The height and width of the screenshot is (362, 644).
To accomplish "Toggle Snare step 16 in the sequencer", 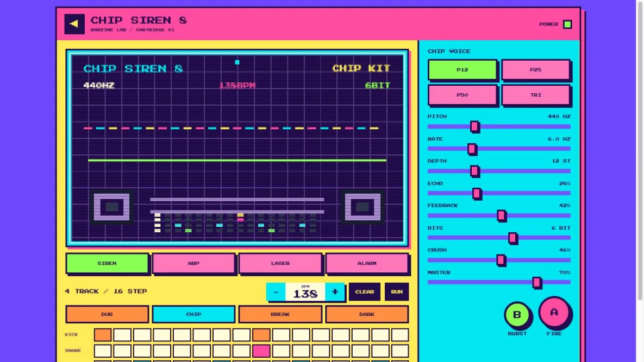I will [400, 351].
